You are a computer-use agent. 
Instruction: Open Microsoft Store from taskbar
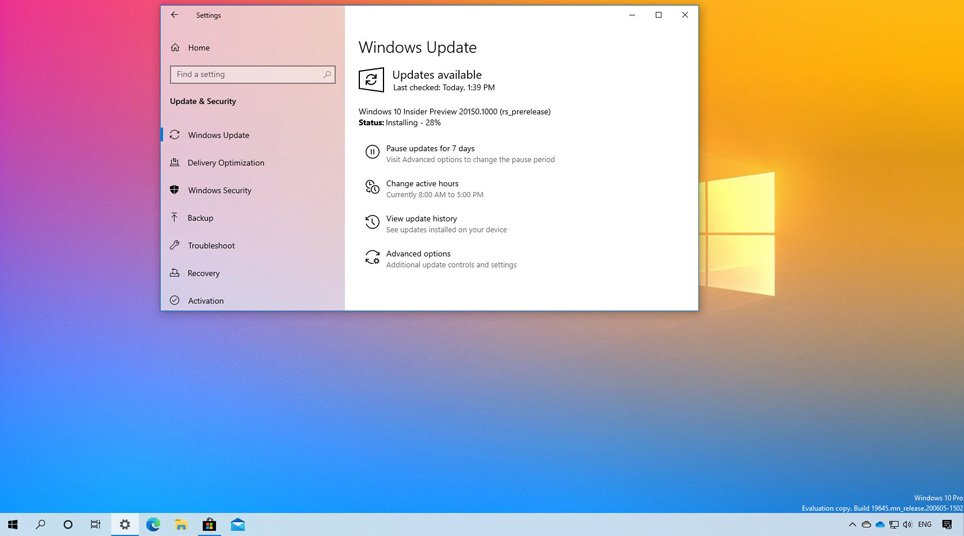(209, 524)
